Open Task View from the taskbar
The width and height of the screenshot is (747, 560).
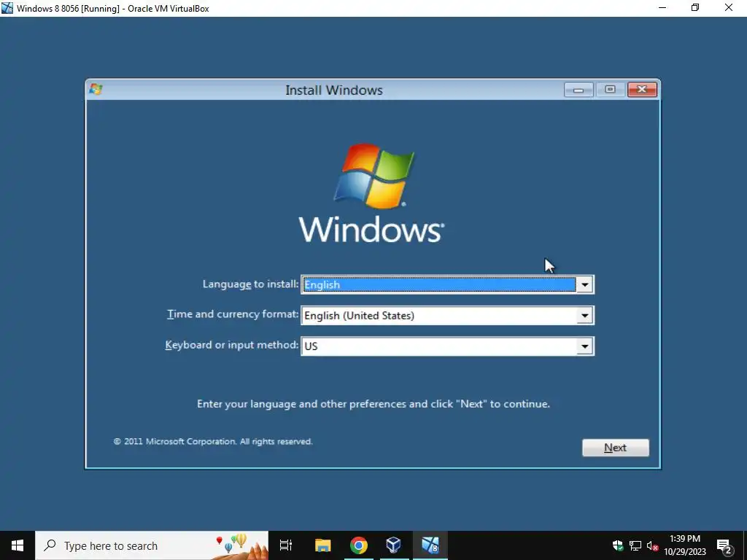pyautogui.click(x=286, y=545)
